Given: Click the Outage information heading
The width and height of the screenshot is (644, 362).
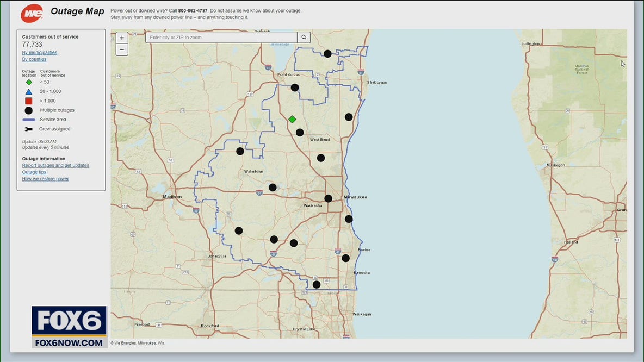Looking at the screenshot, I should click(44, 158).
